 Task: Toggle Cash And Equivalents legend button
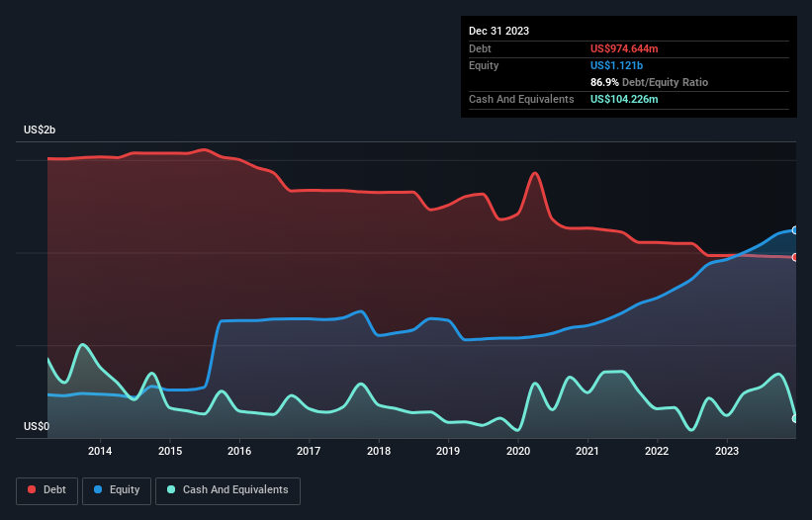click(227, 490)
